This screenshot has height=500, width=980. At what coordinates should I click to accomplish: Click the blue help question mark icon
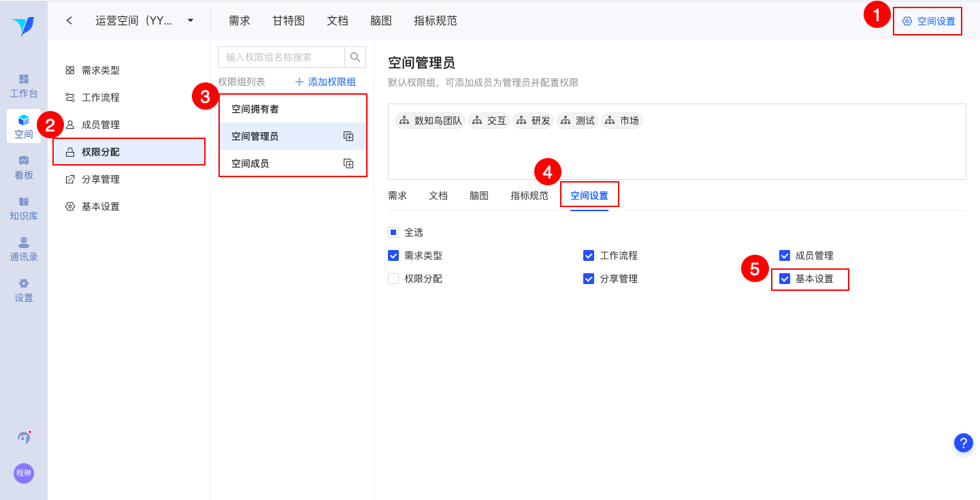click(963, 443)
